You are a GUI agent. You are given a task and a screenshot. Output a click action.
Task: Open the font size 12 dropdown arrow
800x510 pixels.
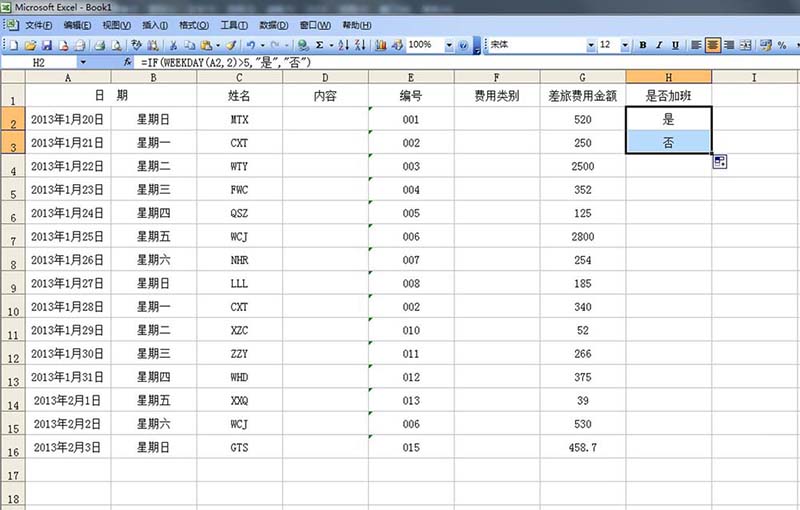[625, 45]
